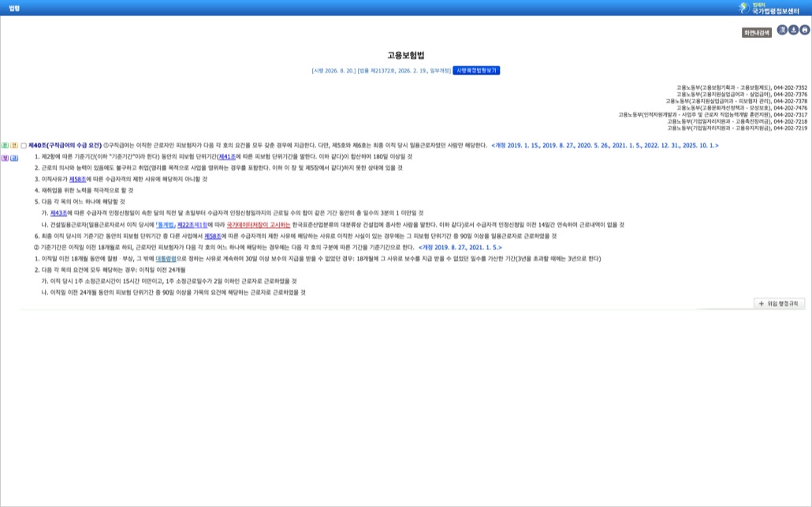Click the contact line ending 044-202-7476
Viewport: 812px width, 507px height.
point(742,108)
